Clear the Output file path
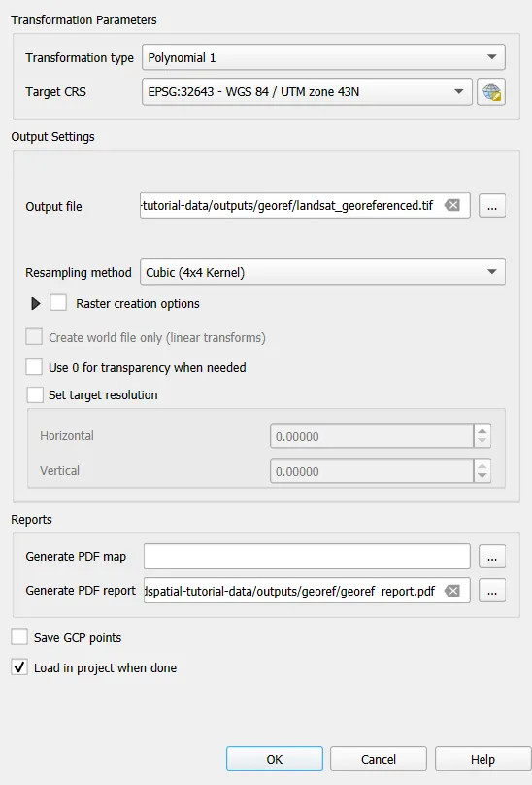The width and height of the screenshot is (532, 785). tap(452, 205)
